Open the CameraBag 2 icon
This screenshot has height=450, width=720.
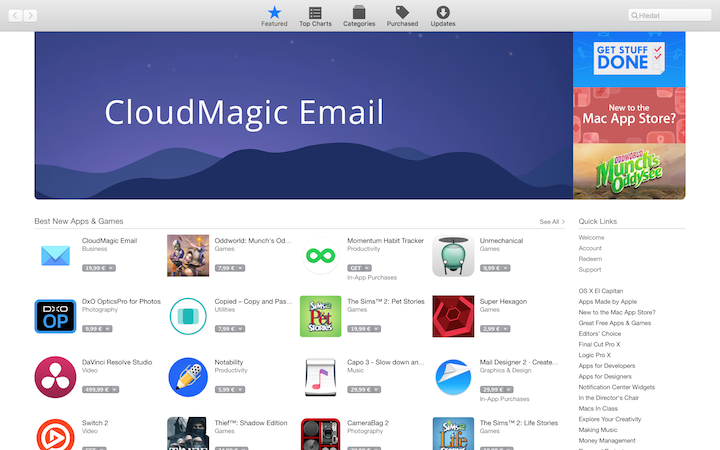(x=321, y=433)
